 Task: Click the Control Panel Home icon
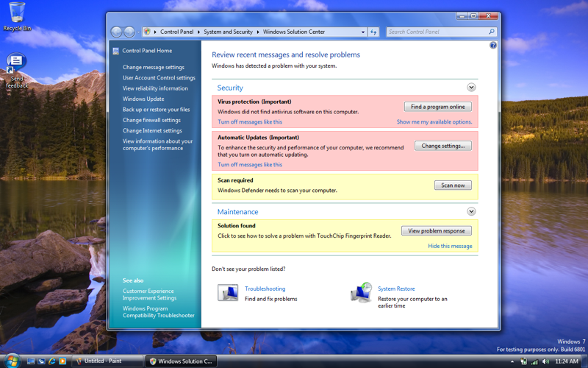click(x=116, y=51)
